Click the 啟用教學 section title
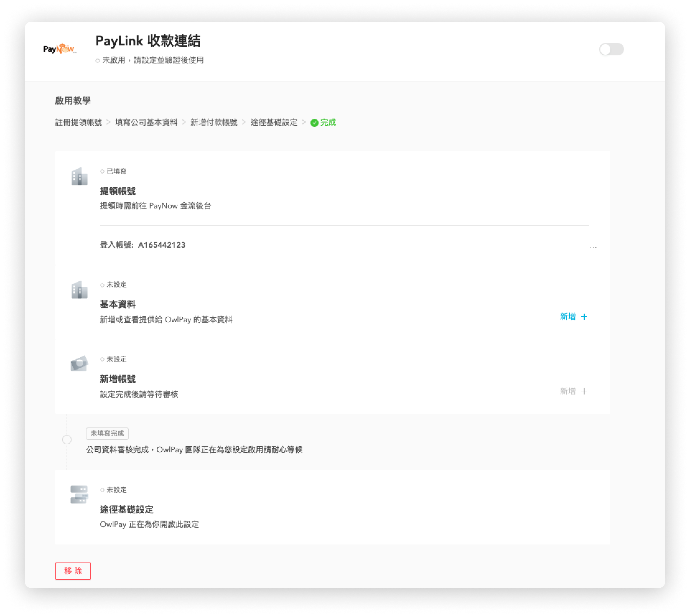The width and height of the screenshot is (690, 616). 73,100
